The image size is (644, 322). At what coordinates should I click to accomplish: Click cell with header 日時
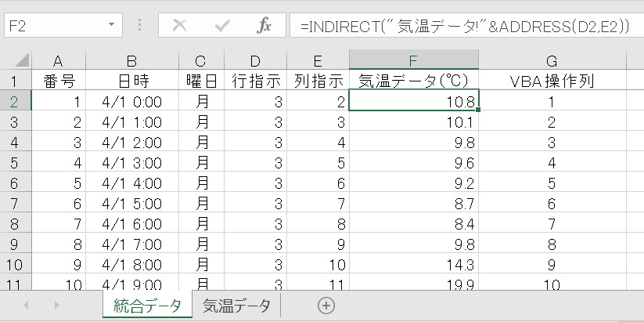click(132, 81)
